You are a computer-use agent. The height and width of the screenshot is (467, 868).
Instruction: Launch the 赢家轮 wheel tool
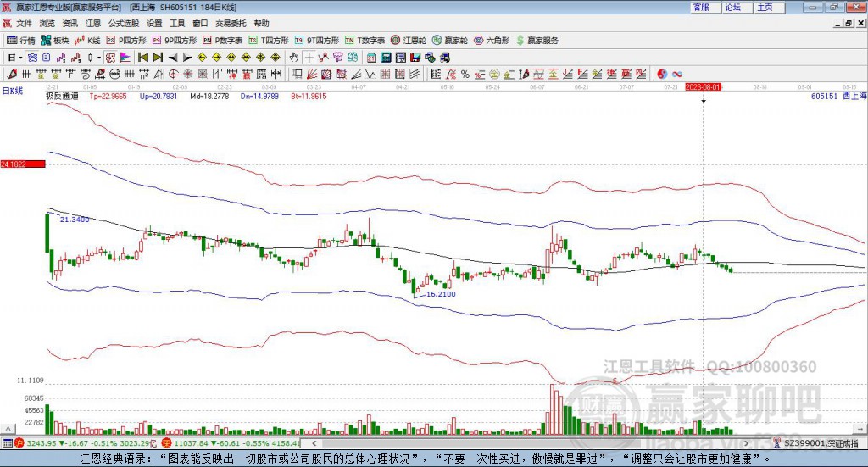tap(449, 41)
